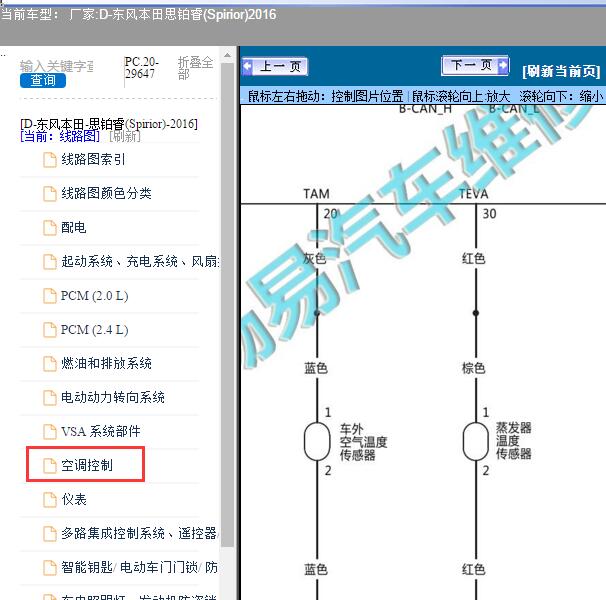Open the 燃油和排放系统 tree item
Viewport: 606px width, 600px height.
click(106, 363)
